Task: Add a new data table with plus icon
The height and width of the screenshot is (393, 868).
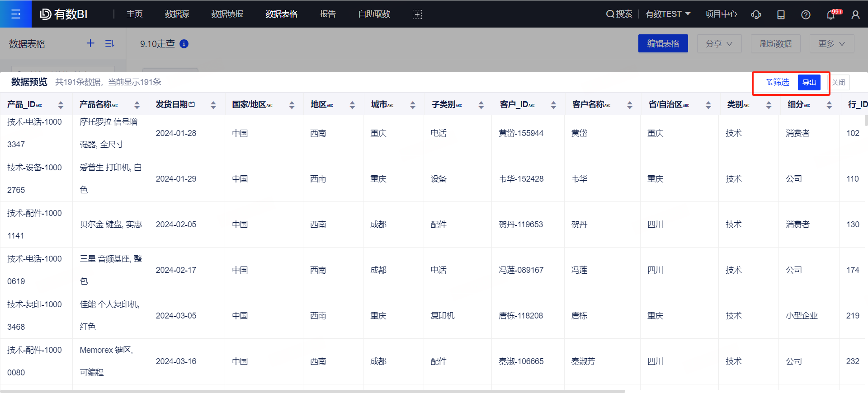Action: point(90,43)
